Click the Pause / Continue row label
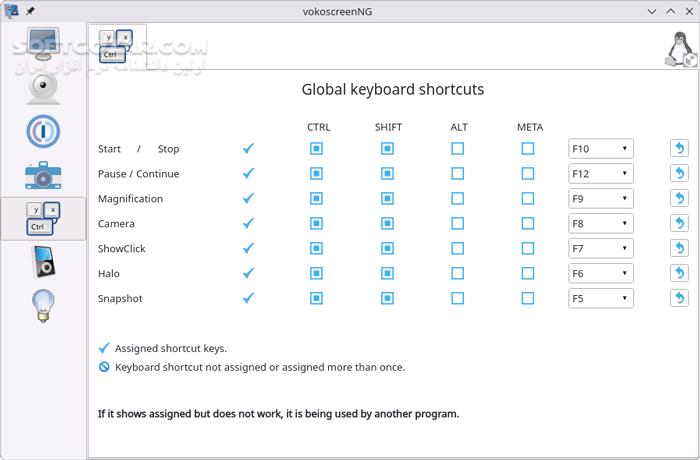Image resolution: width=700 pixels, height=460 pixels. point(138,174)
